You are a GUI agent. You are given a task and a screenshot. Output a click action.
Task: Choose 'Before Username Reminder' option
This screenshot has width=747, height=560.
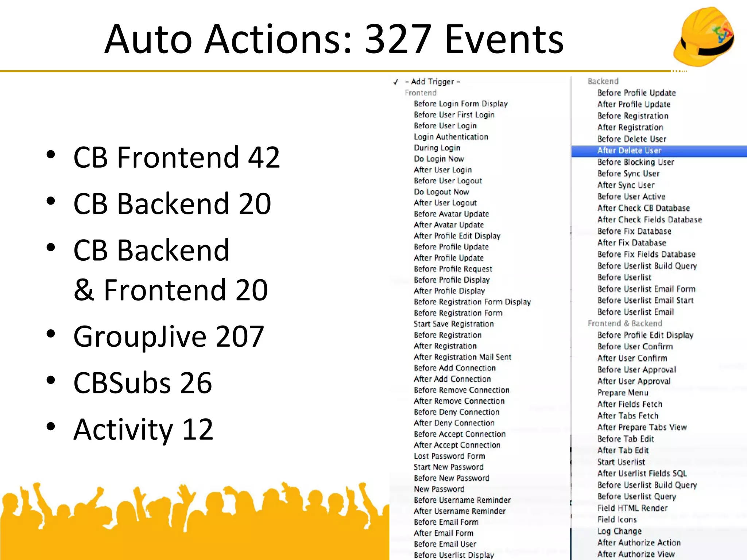tap(462, 500)
